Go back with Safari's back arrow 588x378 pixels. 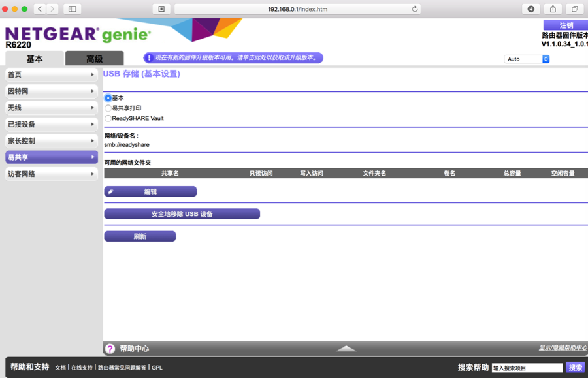coord(40,9)
